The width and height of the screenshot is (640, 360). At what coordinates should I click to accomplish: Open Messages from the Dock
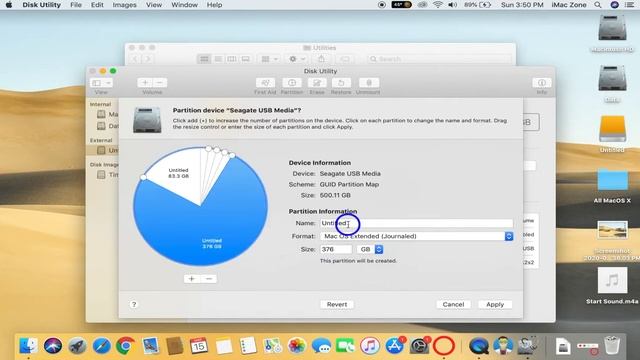pyautogui.click(x=321, y=346)
